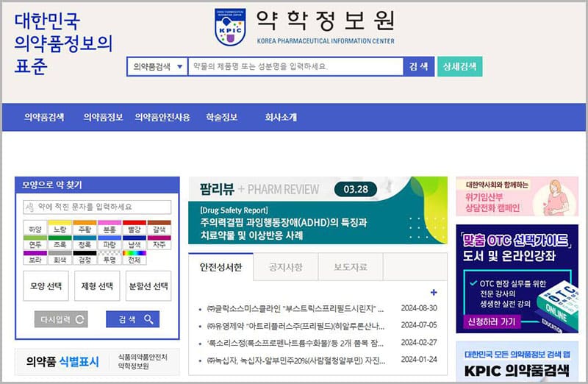
Task: Select the 주황 orange color swatch
Action: [x=85, y=228]
